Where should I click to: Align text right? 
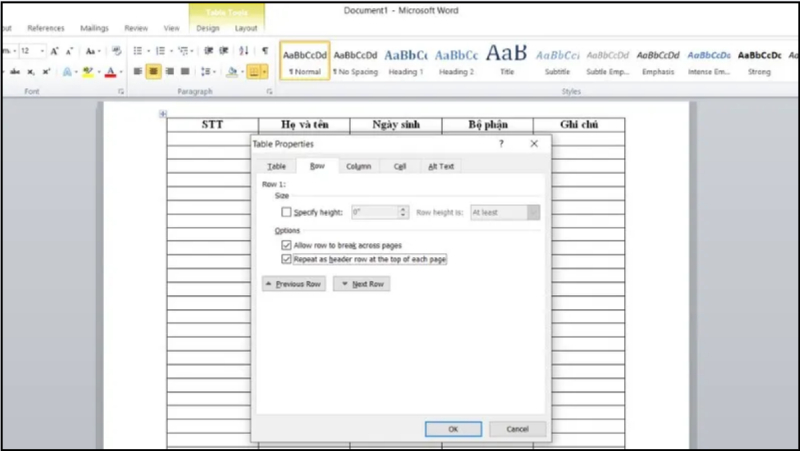click(x=169, y=71)
